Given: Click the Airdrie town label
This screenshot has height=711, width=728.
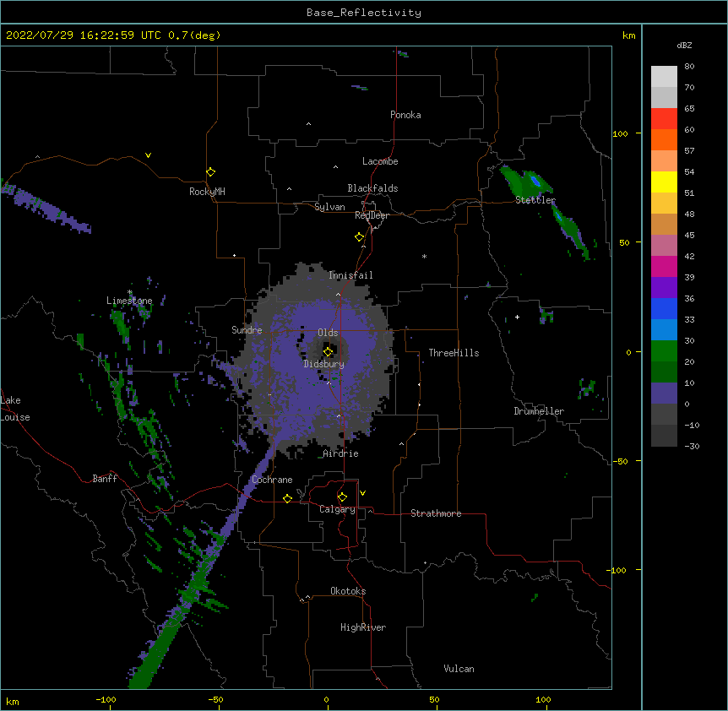Looking at the screenshot, I should tap(340, 453).
